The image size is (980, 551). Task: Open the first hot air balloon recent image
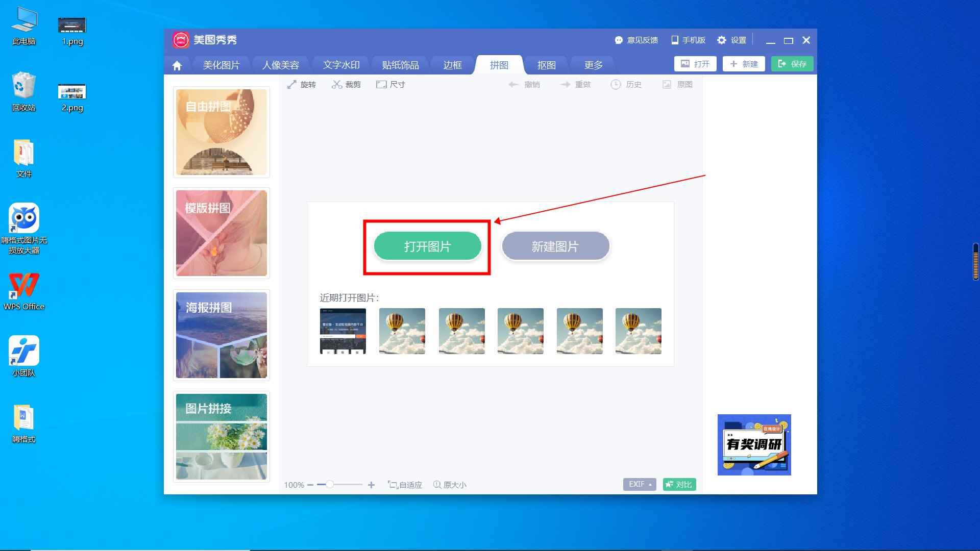(402, 331)
